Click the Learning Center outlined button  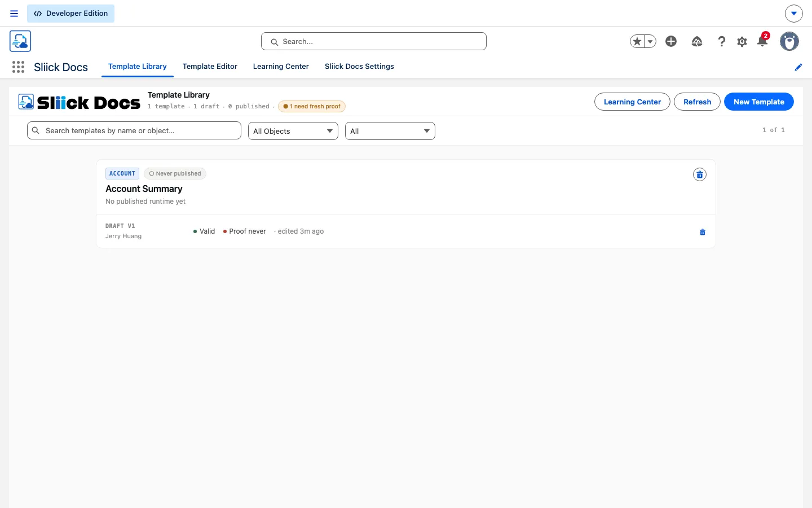pos(632,102)
